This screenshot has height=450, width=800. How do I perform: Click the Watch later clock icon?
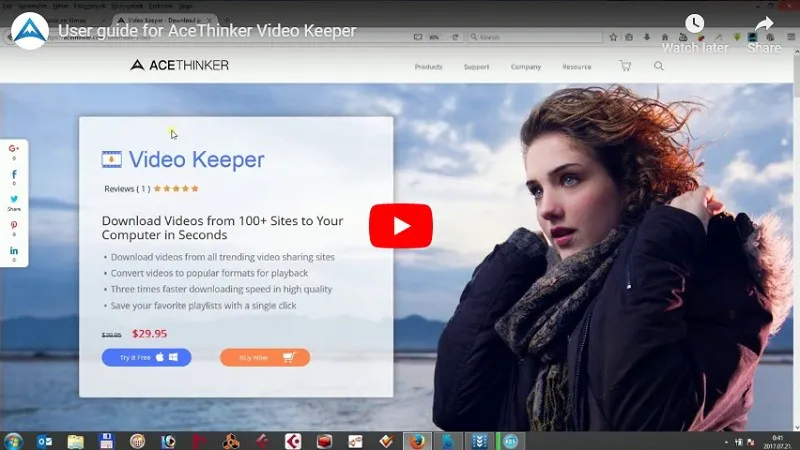pos(694,23)
